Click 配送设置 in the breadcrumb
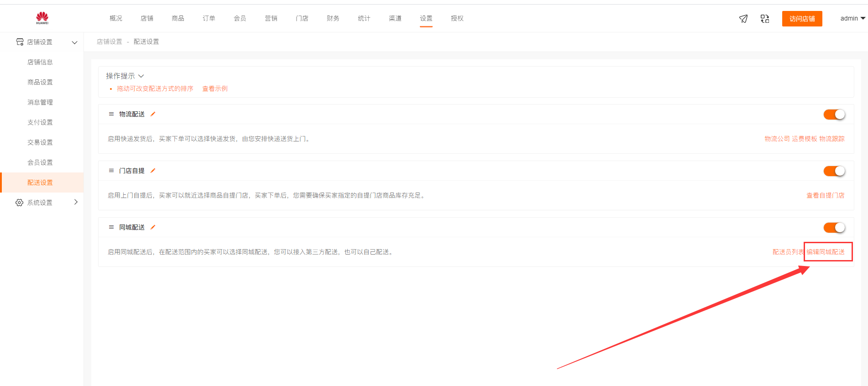This screenshot has width=868, height=386. click(146, 42)
